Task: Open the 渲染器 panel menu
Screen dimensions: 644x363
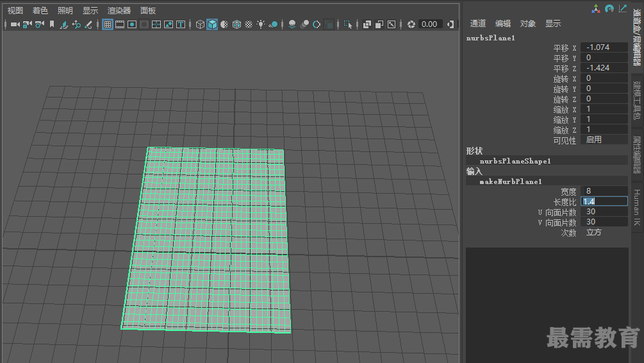Action: tap(119, 11)
